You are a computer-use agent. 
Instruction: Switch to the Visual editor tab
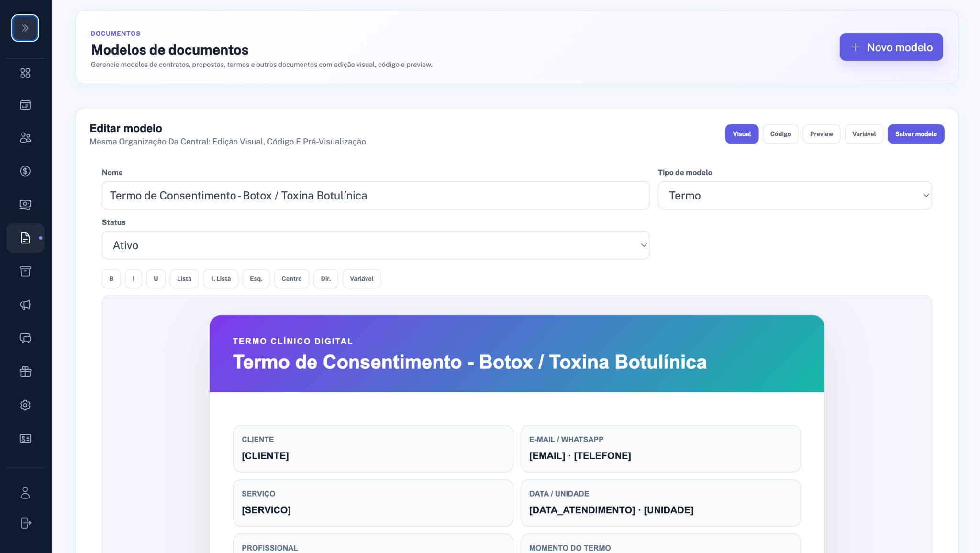742,134
